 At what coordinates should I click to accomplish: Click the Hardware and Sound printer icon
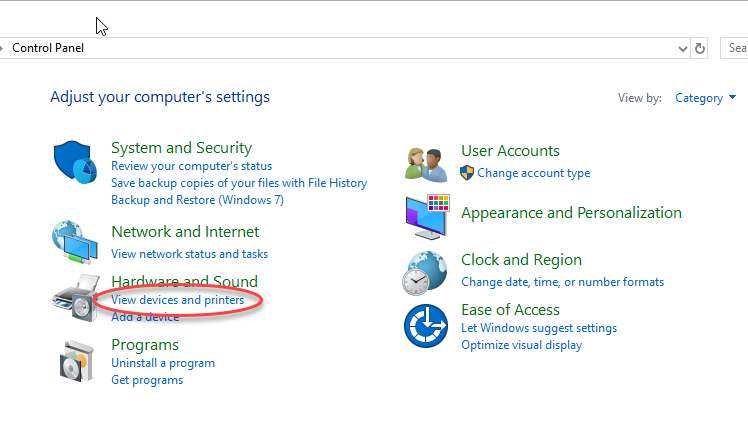click(77, 297)
